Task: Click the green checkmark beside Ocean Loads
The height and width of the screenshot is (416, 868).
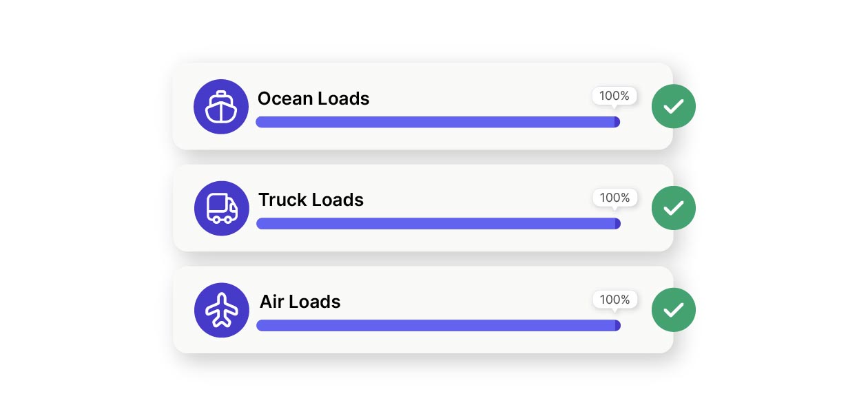Action: click(673, 106)
